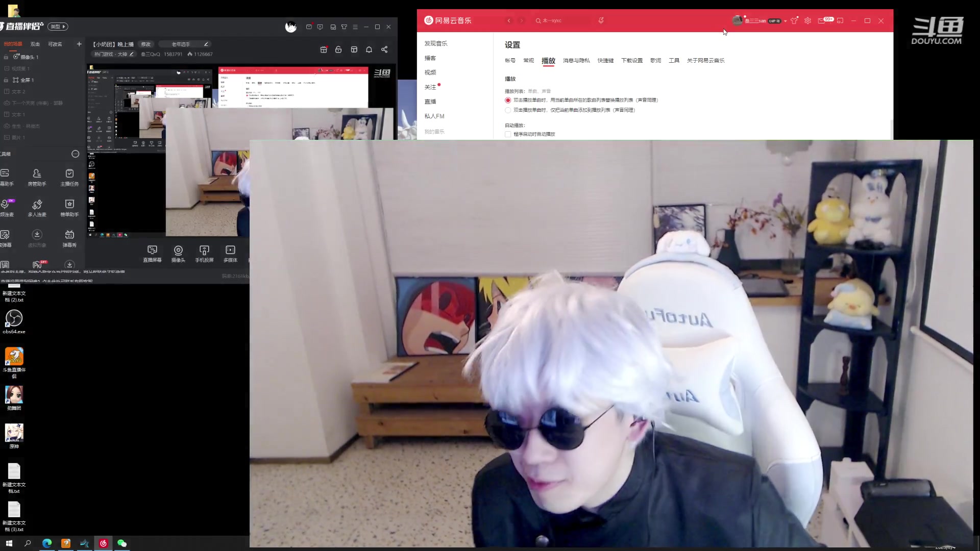
Task: Open NetEase messages envelope with 99+ badge
Action: pos(821,21)
